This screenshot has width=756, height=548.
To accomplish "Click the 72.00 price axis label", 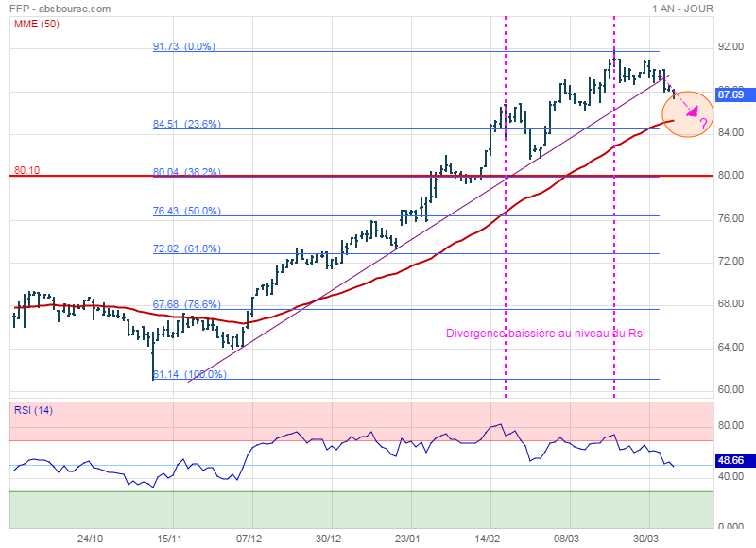I will [730, 261].
